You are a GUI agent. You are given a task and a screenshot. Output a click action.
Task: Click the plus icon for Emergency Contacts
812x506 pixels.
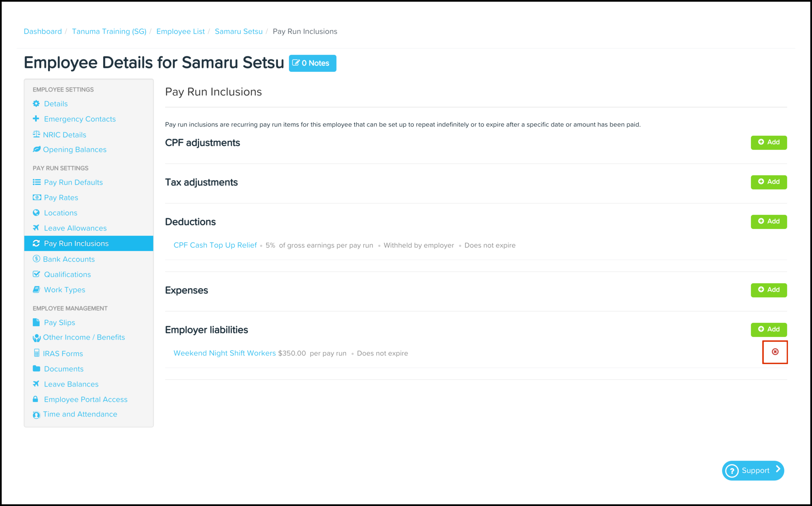[x=36, y=119]
